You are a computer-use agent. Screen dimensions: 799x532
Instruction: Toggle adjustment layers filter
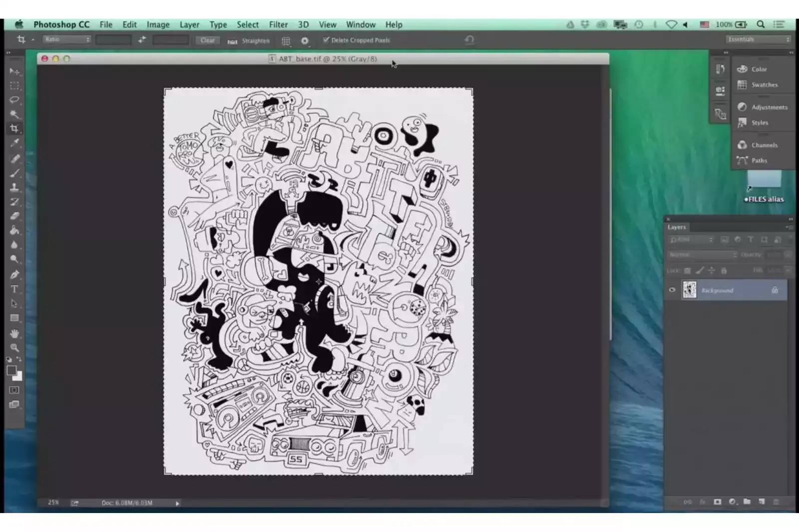point(738,240)
